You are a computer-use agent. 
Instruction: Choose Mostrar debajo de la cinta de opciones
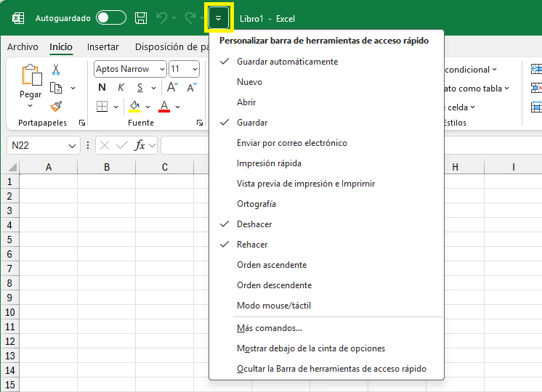click(x=326, y=348)
